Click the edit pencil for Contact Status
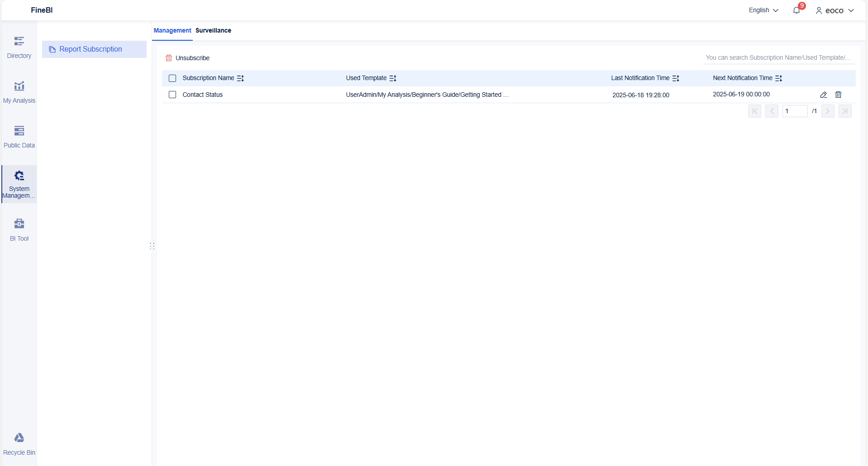868x466 pixels. pos(824,95)
